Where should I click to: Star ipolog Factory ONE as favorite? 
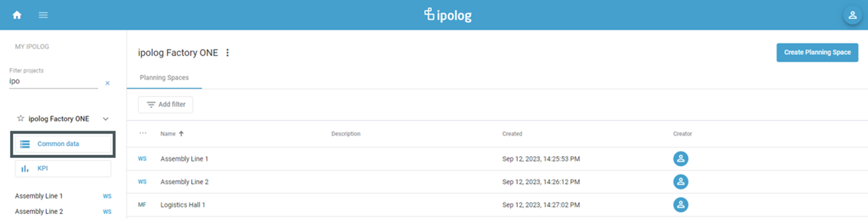tap(20, 119)
